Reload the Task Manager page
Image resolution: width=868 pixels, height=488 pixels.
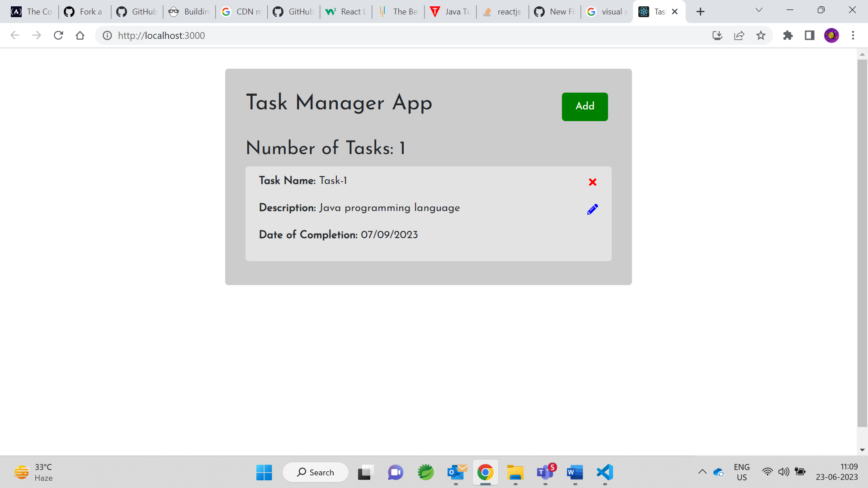click(x=58, y=35)
